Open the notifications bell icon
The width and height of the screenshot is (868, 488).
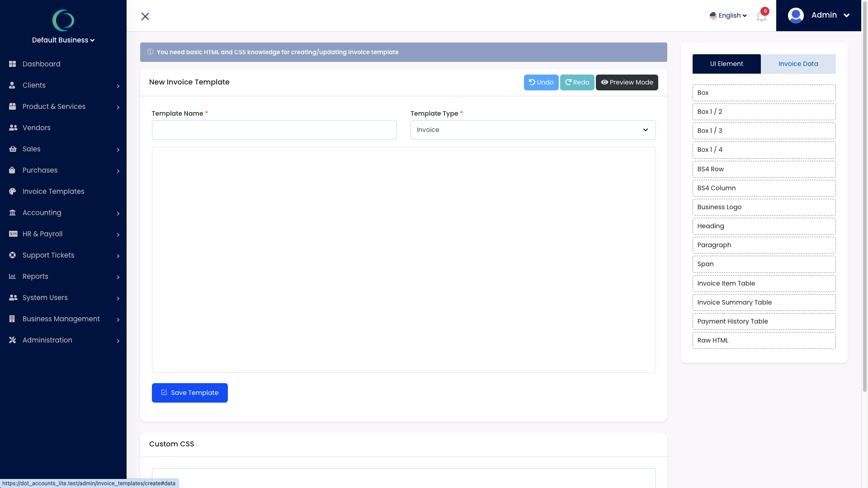tap(761, 16)
